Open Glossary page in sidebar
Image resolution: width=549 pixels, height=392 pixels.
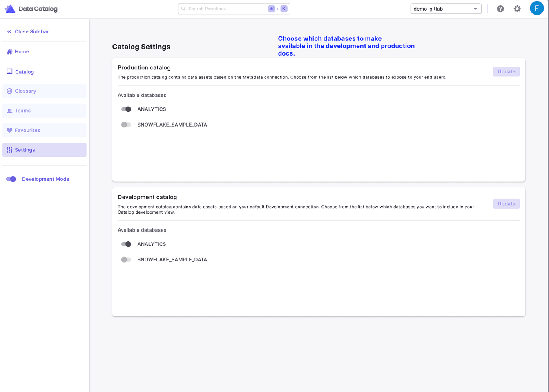(45, 91)
